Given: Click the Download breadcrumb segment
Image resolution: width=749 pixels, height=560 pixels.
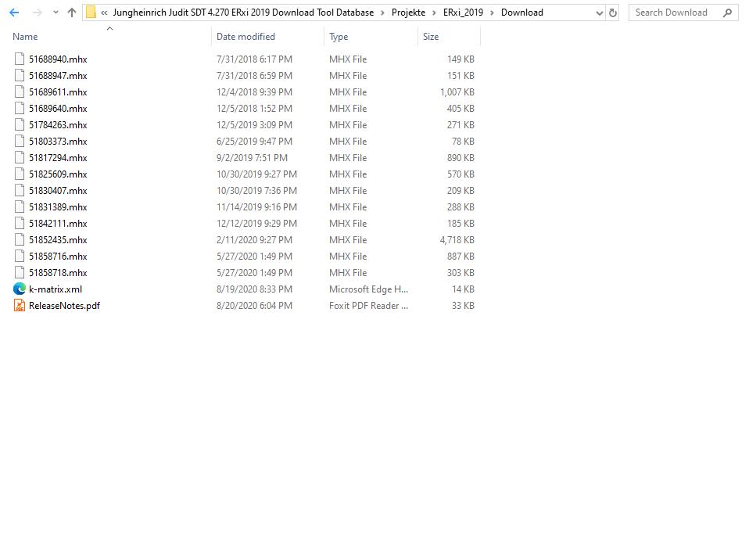Looking at the screenshot, I should point(522,13).
